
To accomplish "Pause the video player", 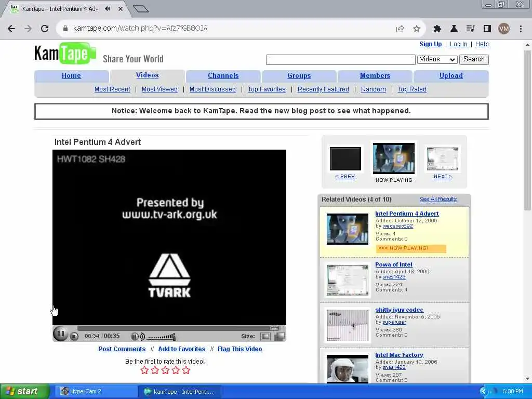I will coord(61,334).
